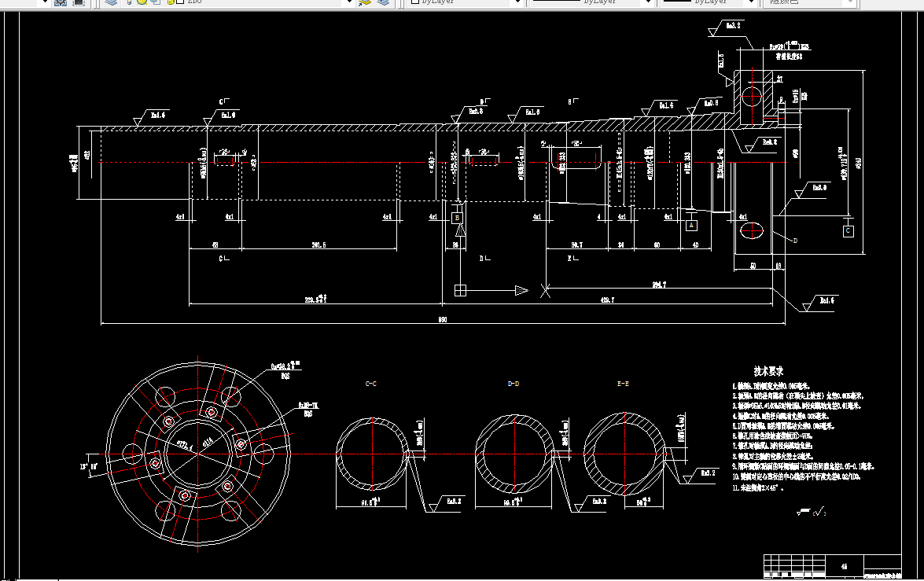Select the 429.7 dimension text
Screen dimensions: 924x581
pyautogui.click(x=608, y=300)
